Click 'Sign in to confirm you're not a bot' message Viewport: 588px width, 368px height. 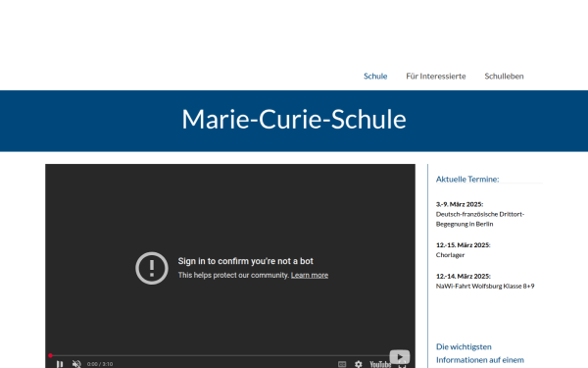(246, 261)
